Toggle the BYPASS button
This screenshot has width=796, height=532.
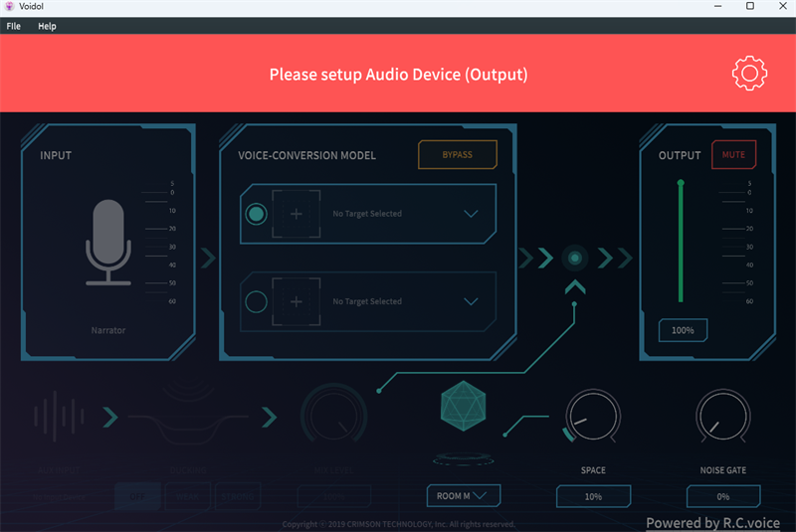pyautogui.click(x=458, y=155)
